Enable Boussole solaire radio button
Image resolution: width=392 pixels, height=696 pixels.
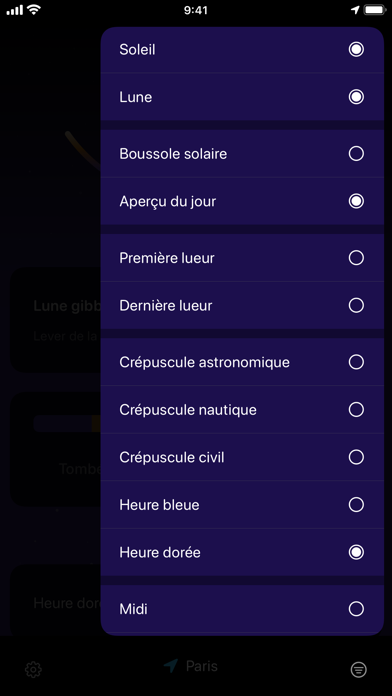356,154
